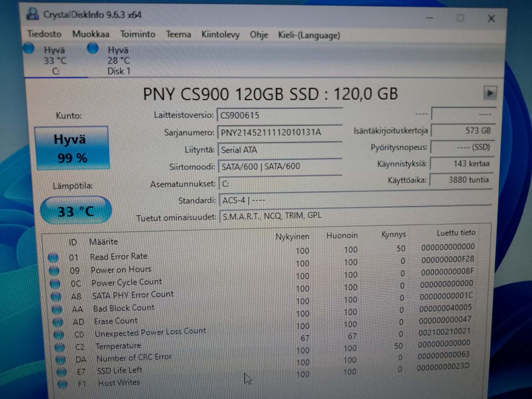Click status icon for SSD Life Left

(62, 372)
